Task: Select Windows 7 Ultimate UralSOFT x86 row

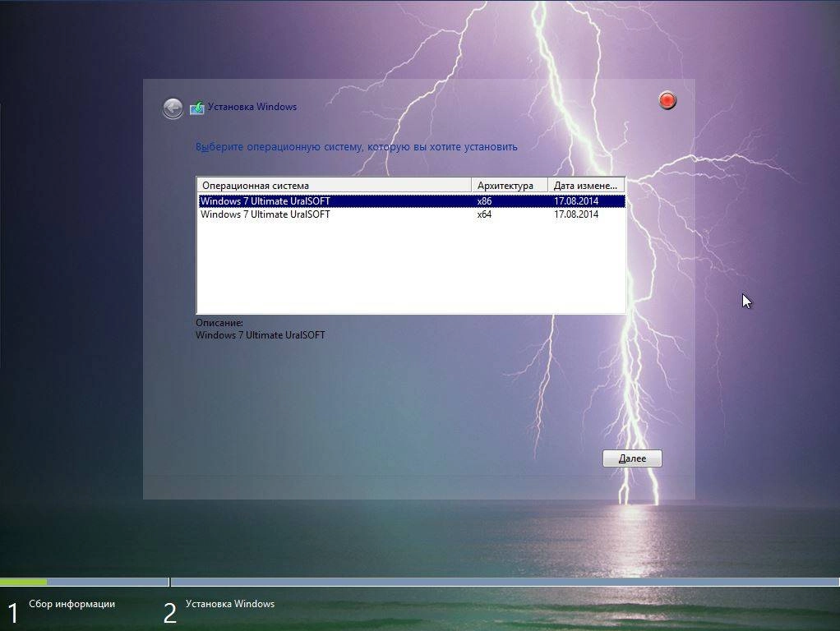Action: tap(411, 200)
